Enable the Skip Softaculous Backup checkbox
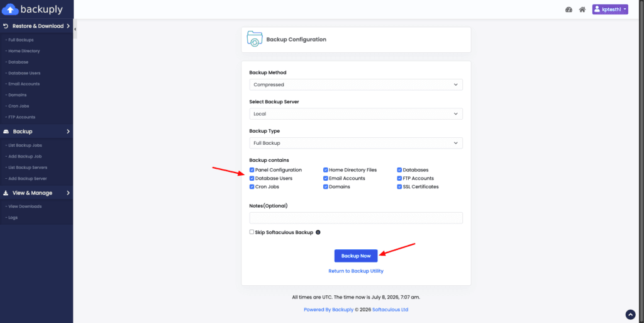Viewport: 644px width, 323px height. point(252,232)
